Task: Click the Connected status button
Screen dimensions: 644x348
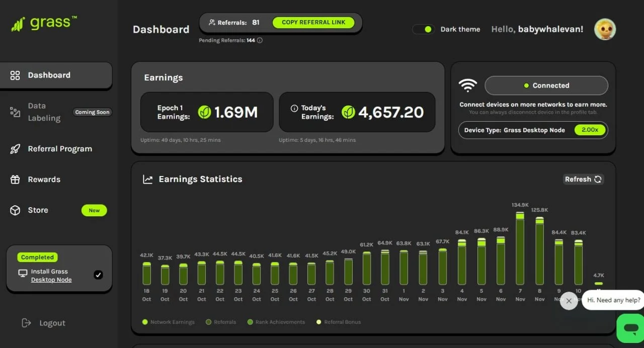Action: click(x=546, y=85)
